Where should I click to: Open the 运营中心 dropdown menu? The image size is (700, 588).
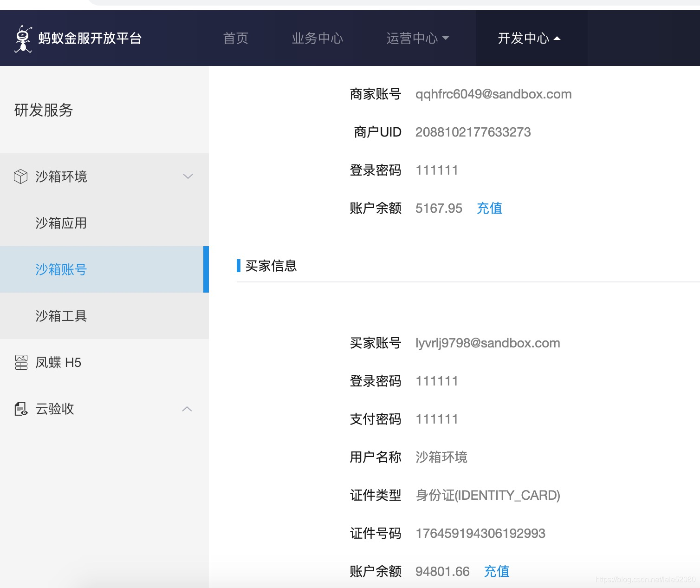[417, 38]
